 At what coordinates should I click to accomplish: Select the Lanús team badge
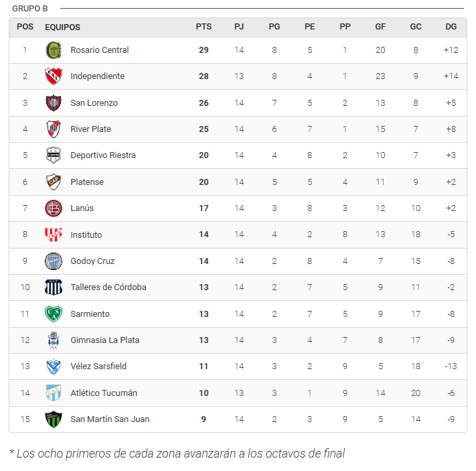pos(53,208)
